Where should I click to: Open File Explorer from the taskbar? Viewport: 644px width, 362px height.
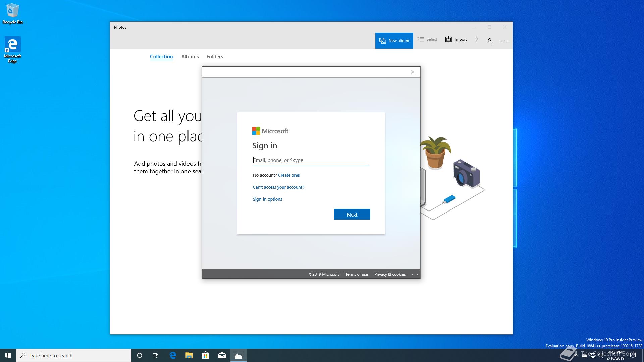coord(189,355)
